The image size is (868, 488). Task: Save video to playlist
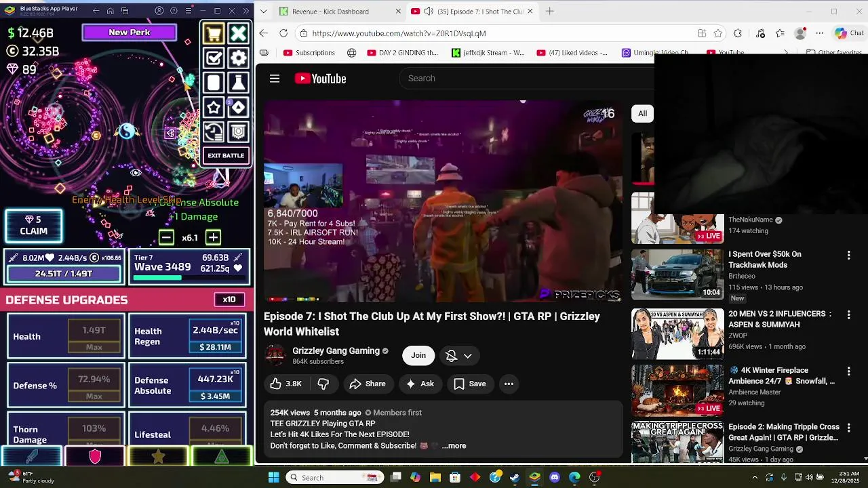click(x=470, y=384)
